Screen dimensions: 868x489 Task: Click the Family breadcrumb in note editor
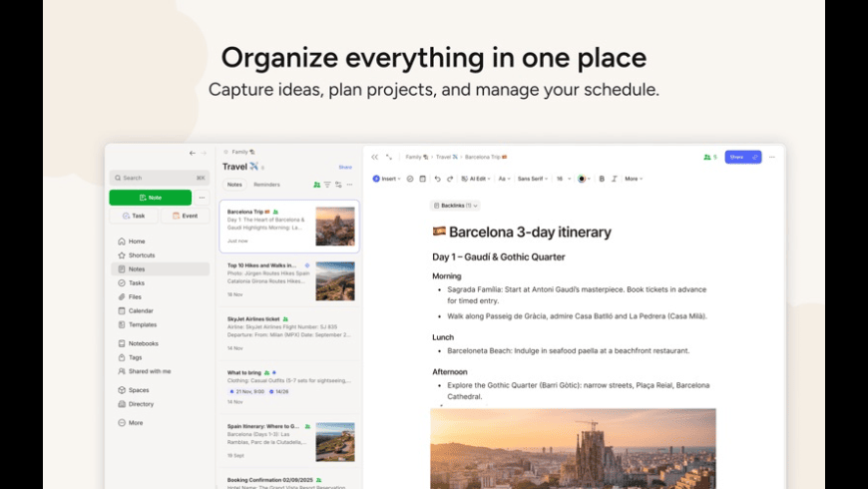click(x=417, y=157)
